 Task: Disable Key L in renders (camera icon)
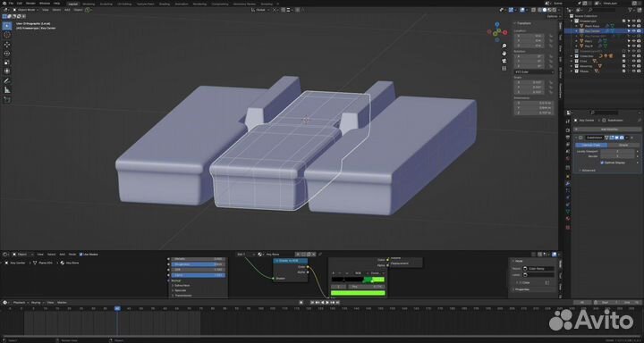(x=639, y=41)
